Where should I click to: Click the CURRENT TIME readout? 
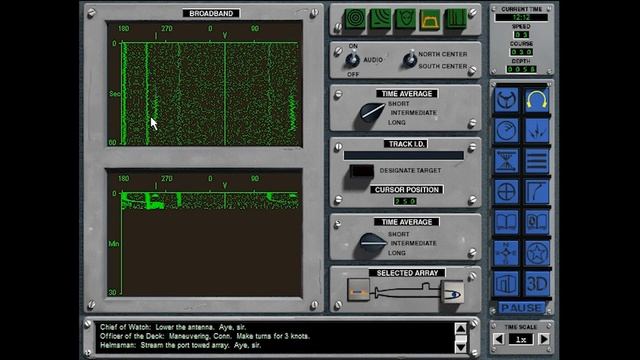click(521, 18)
